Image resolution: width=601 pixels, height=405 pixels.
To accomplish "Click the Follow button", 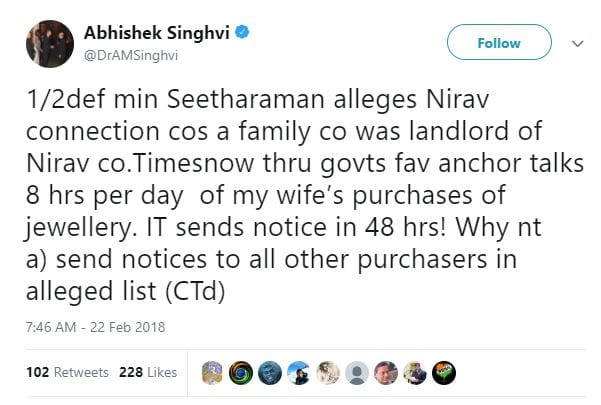I will click(x=498, y=43).
